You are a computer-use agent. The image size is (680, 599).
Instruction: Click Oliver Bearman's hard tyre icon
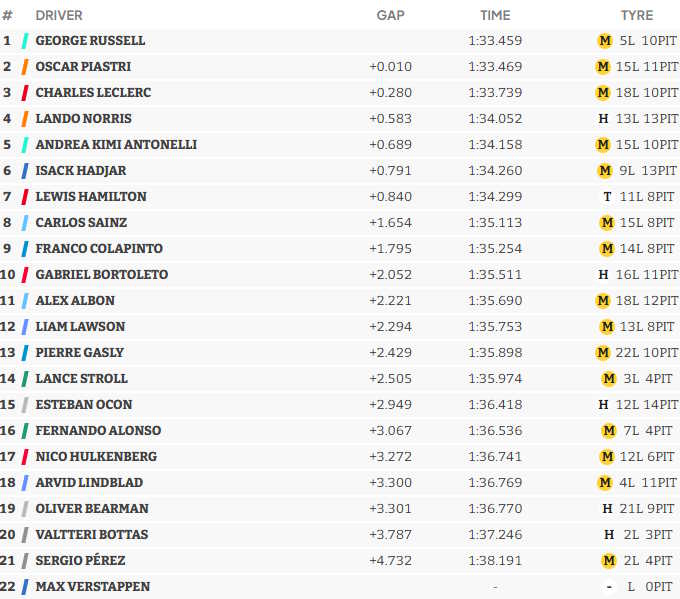tap(607, 509)
